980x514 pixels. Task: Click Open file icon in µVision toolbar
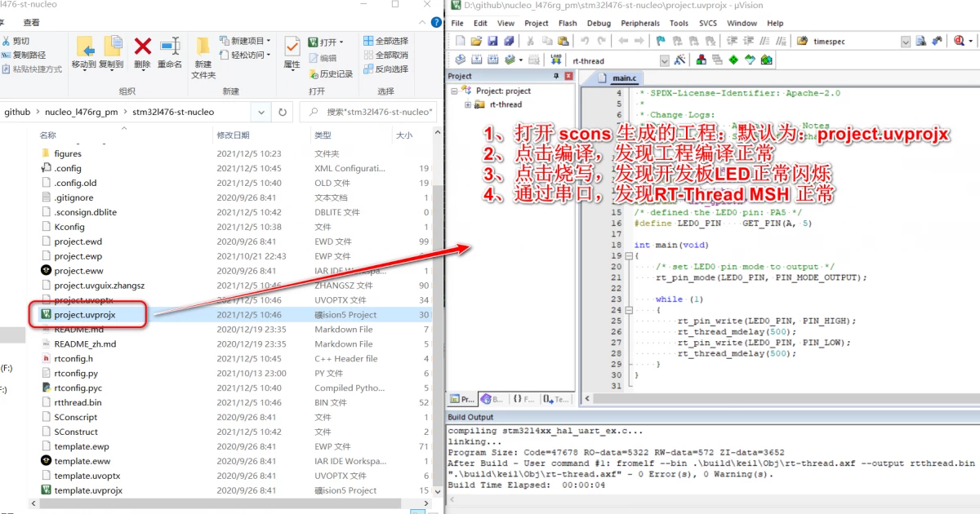[x=476, y=41]
